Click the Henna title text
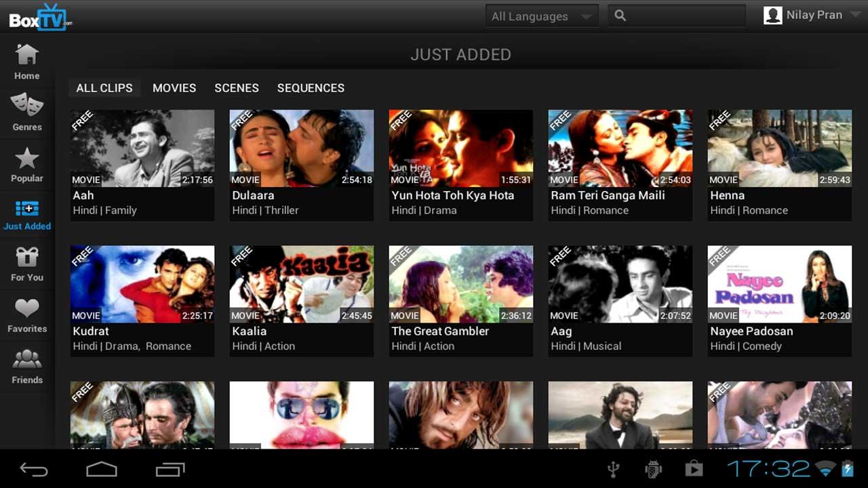The width and height of the screenshot is (868, 488). coord(727,195)
